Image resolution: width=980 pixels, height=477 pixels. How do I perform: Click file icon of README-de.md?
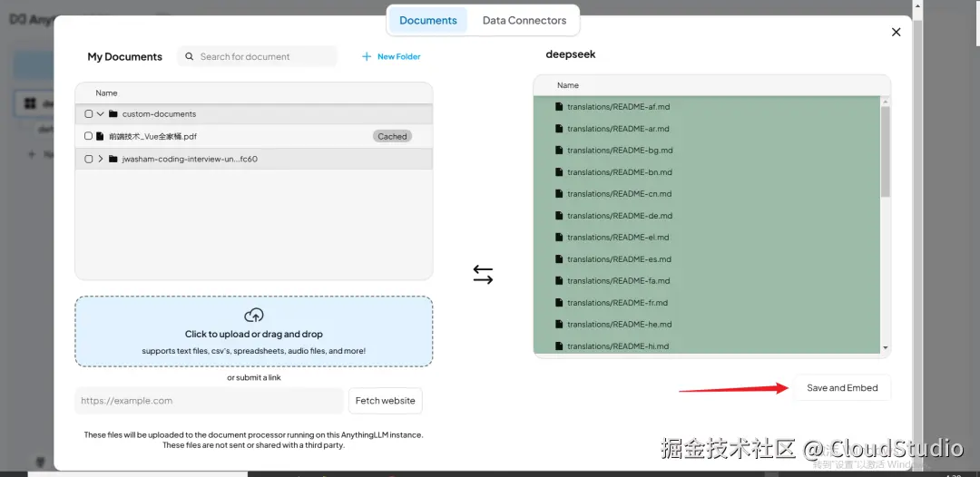[559, 216]
